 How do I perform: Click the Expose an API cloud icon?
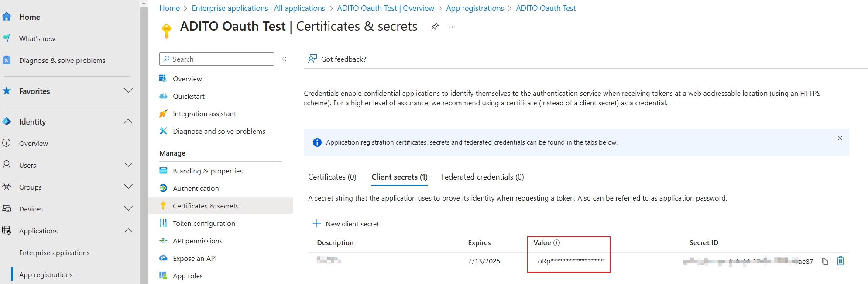[x=163, y=258]
